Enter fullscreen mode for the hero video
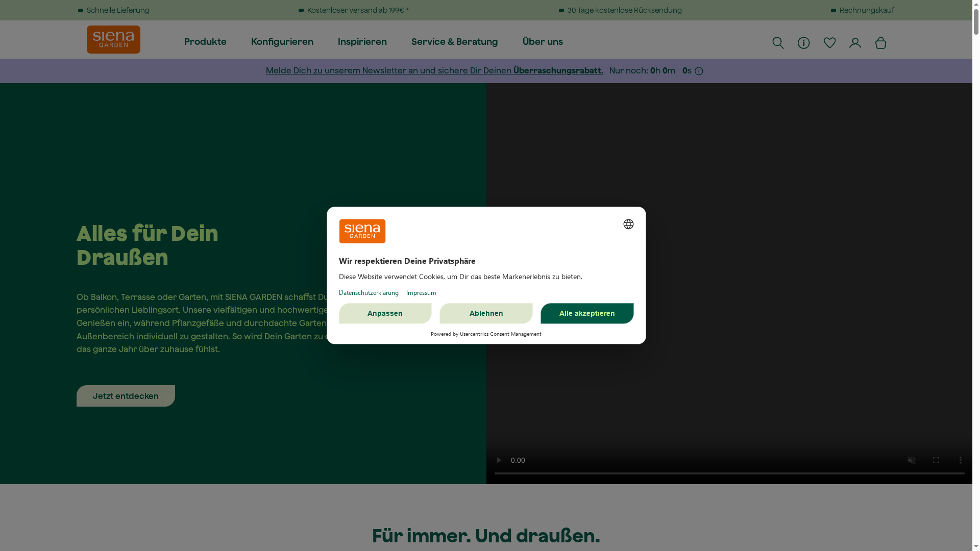This screenshot has height=551, width=980. click(937, 460)
